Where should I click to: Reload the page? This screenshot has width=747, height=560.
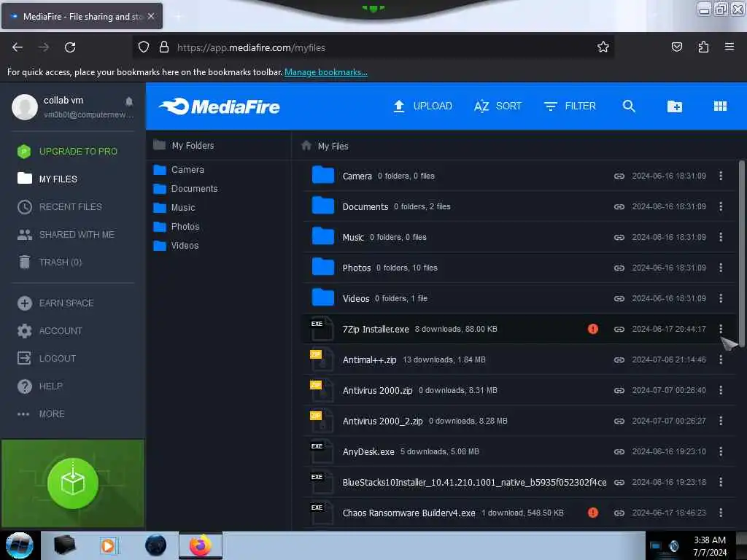[x=70, y=47]
